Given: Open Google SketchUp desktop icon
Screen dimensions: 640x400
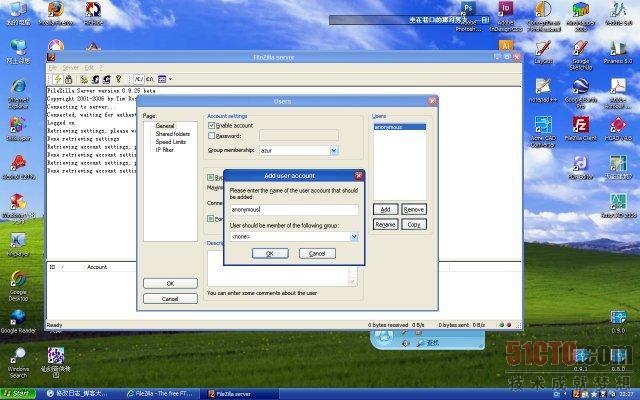Looking at the screenshot, I should pyautogui.click(x=580, y=55).
